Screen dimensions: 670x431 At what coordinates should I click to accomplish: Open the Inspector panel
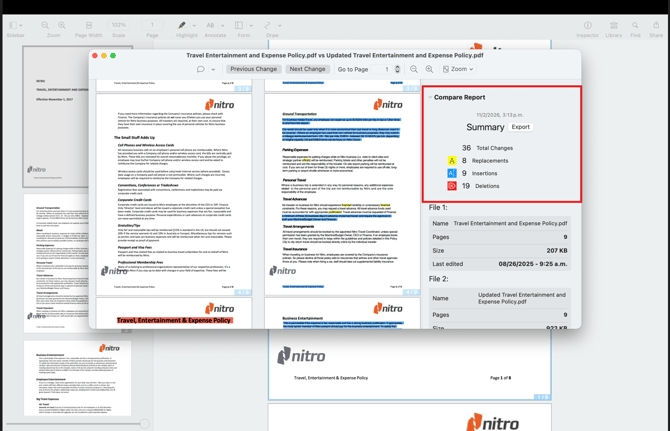(587, 25)
